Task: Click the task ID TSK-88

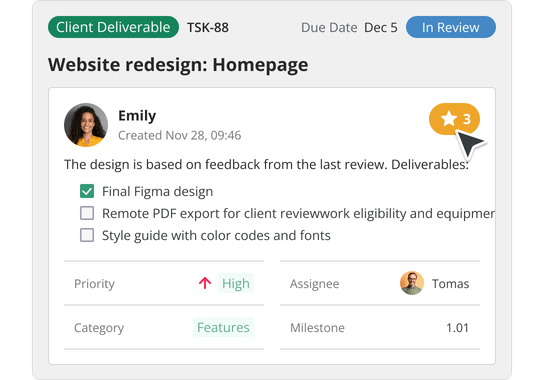Action: coord(208,27)
